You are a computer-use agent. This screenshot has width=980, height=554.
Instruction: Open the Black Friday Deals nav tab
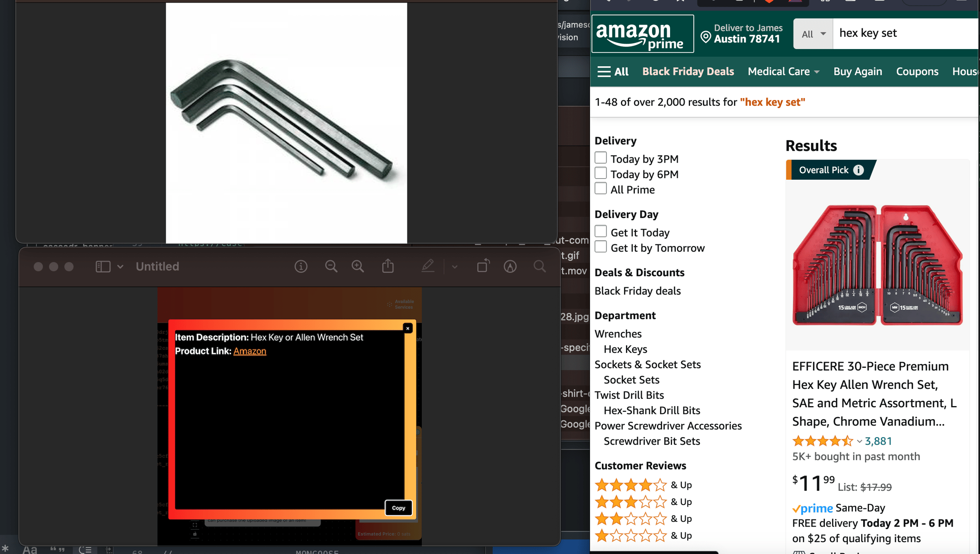(x=688, y=71)
